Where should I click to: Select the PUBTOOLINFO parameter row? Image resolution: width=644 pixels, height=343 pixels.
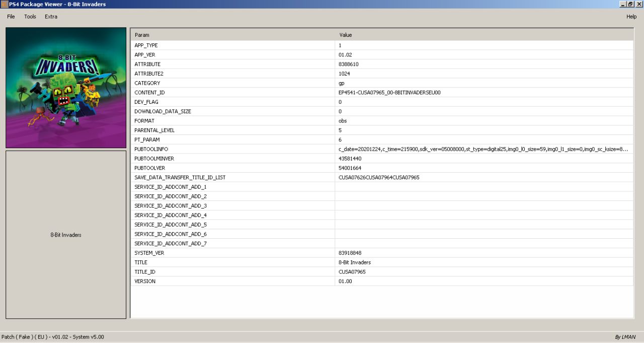[x=382, y=150]
